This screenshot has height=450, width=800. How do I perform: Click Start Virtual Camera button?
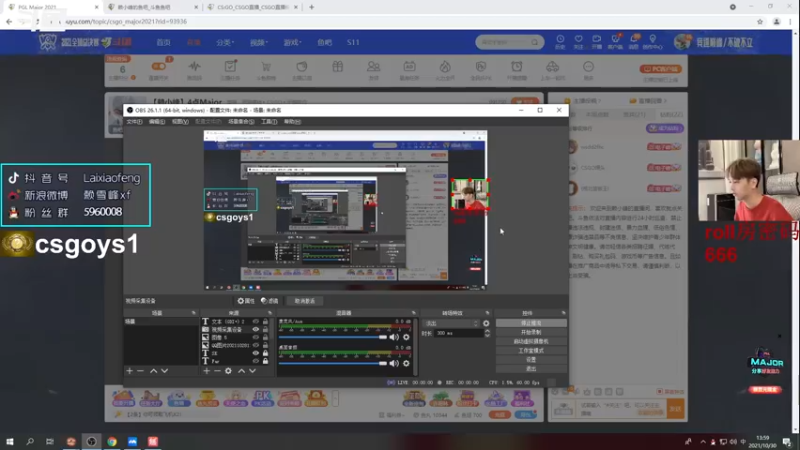click(x=531, y=341)
